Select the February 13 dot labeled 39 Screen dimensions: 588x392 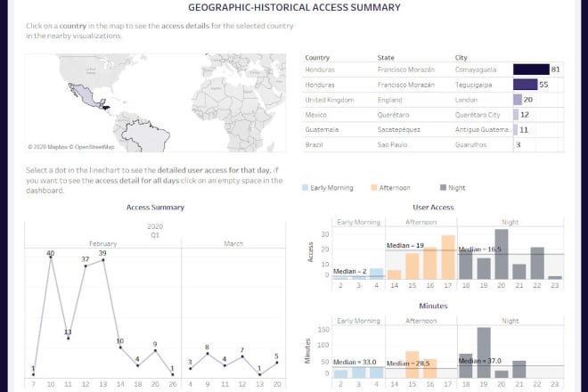(x=102, y=260)
